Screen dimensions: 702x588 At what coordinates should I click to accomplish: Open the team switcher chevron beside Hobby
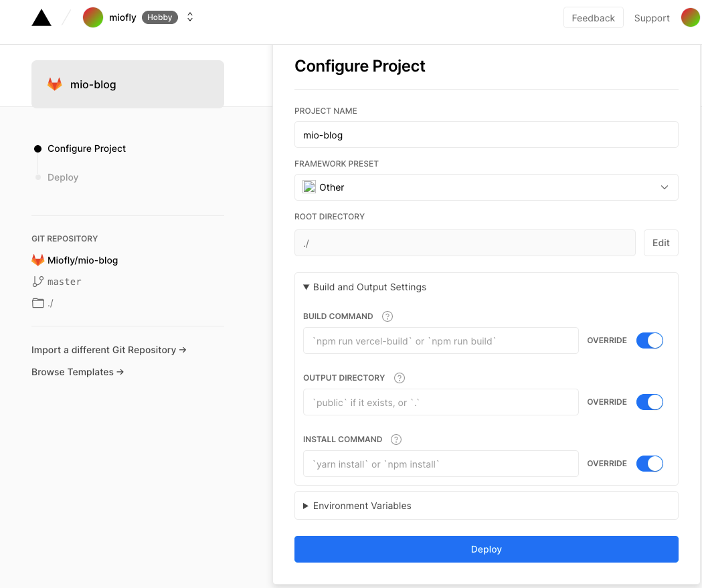(x=189, y=17)
